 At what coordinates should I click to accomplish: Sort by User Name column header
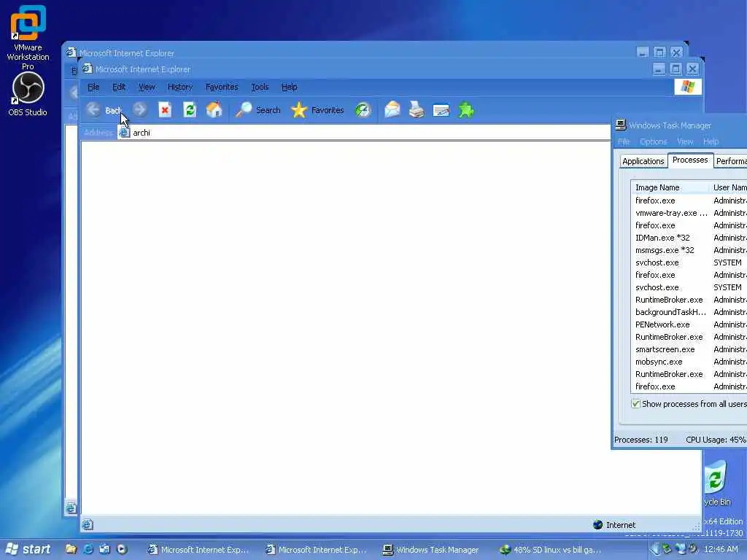(728, 187)
